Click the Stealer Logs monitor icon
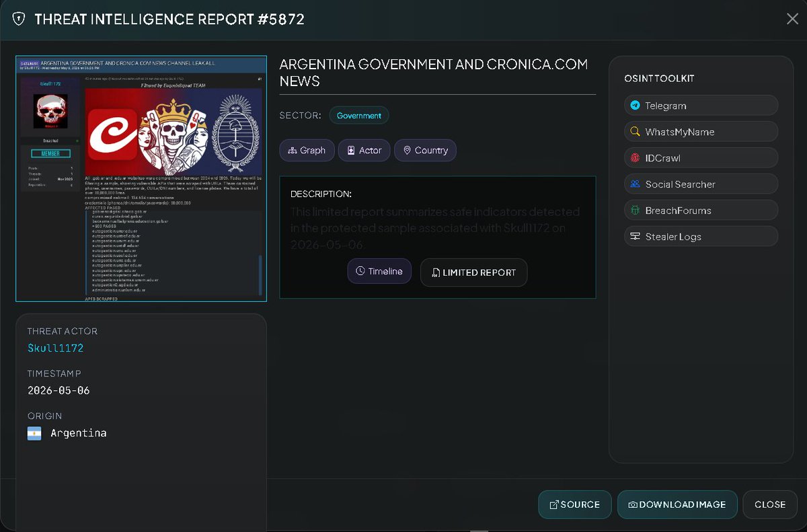This screenshot has width=807, height=532. [635, 237]
